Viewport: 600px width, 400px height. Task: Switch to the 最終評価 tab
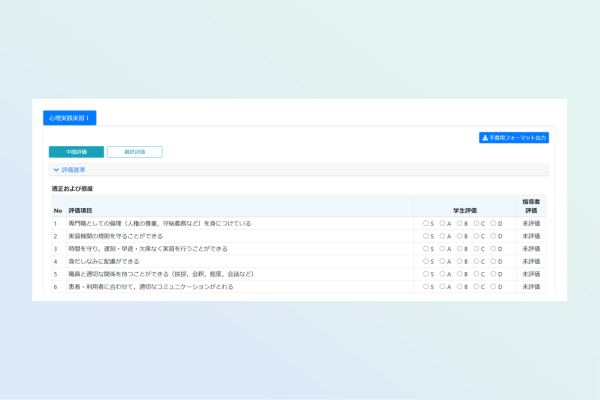(x=134, y=152)
